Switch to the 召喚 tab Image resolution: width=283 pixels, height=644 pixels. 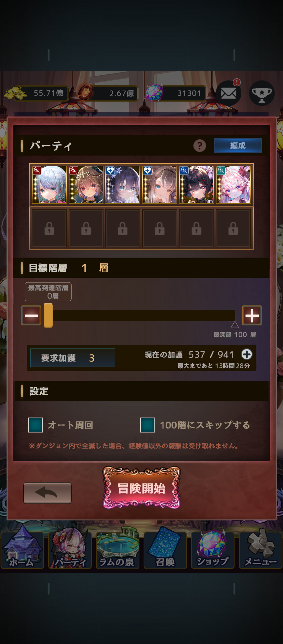coord(165,550)
